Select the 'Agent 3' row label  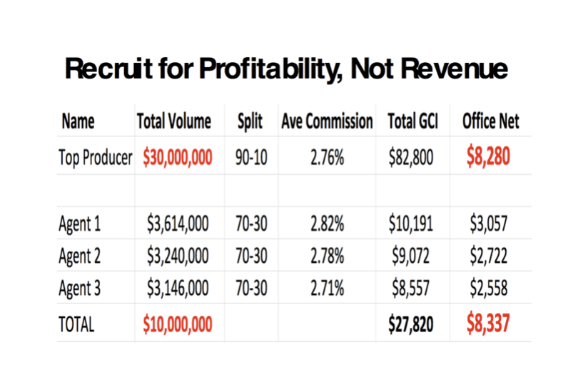79,289
